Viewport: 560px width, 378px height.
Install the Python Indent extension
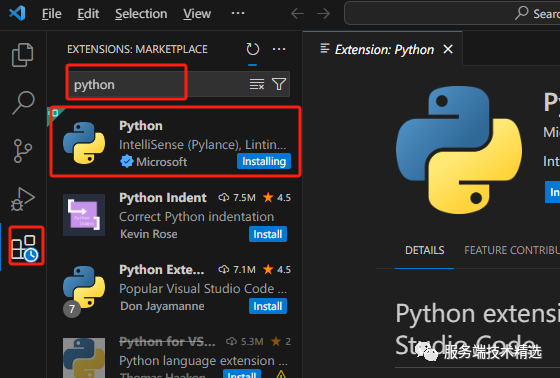coord(268,234)
